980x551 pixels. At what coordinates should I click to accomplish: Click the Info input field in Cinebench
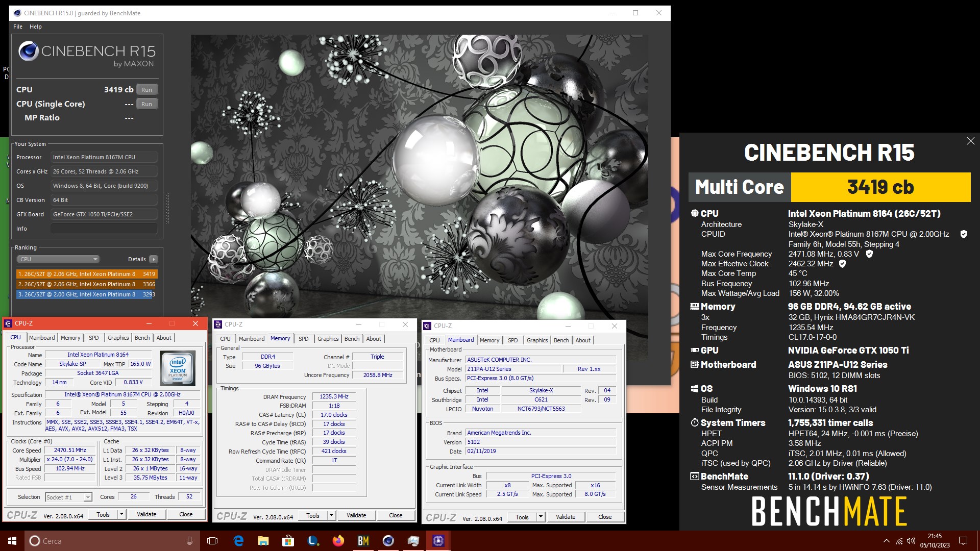pyautogui.click(x=104, y=229)
